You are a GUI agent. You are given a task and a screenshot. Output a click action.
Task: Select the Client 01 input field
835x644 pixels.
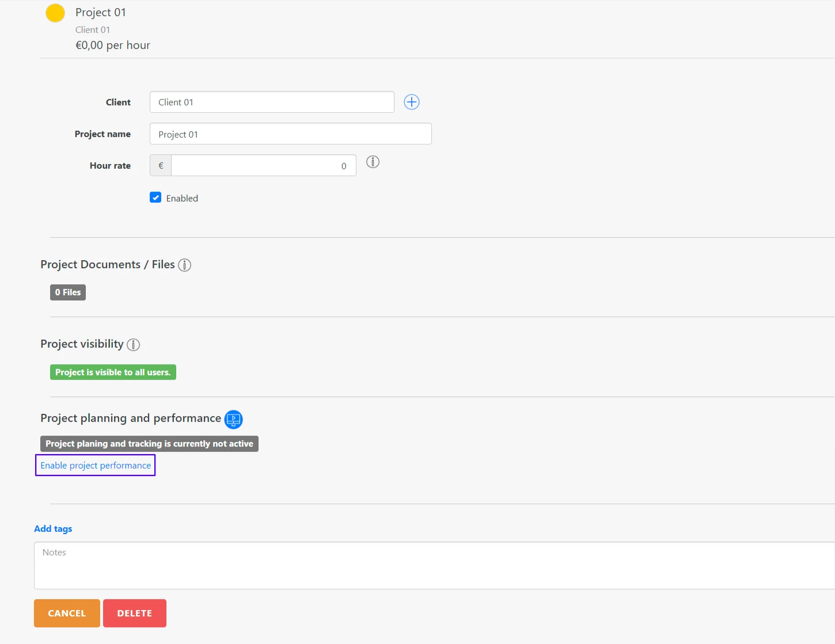271,102
